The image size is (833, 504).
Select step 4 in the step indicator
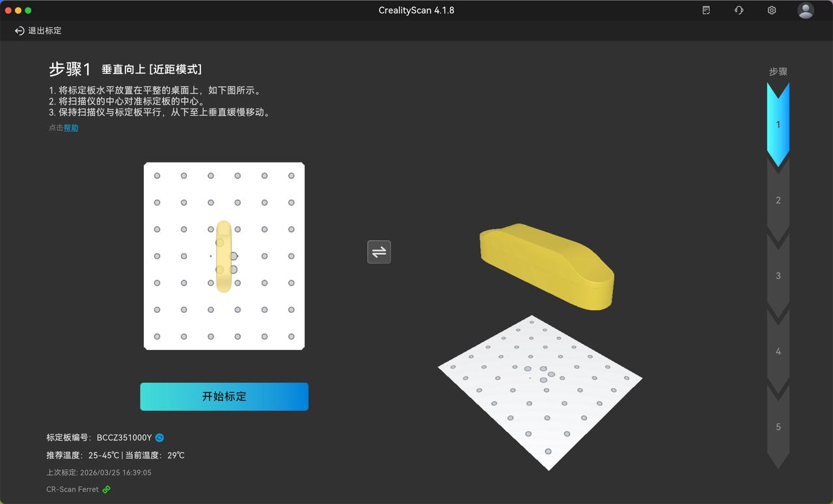click(778, 351)
